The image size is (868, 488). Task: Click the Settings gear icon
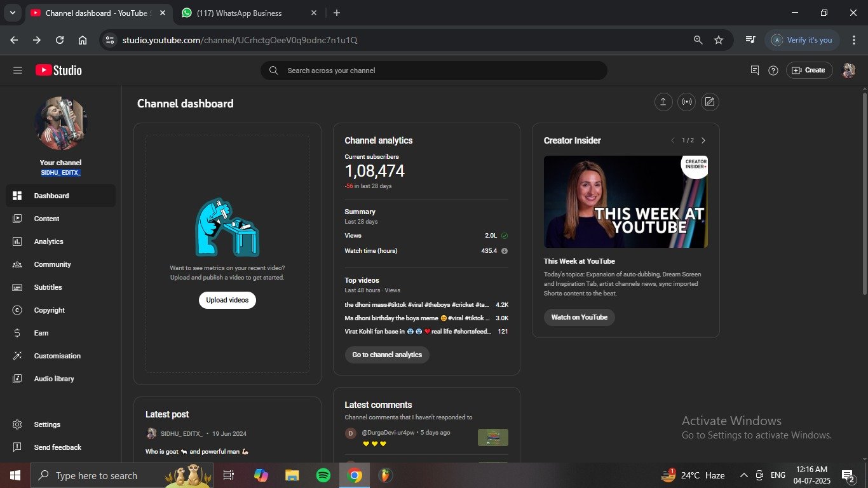click(17, 424)
